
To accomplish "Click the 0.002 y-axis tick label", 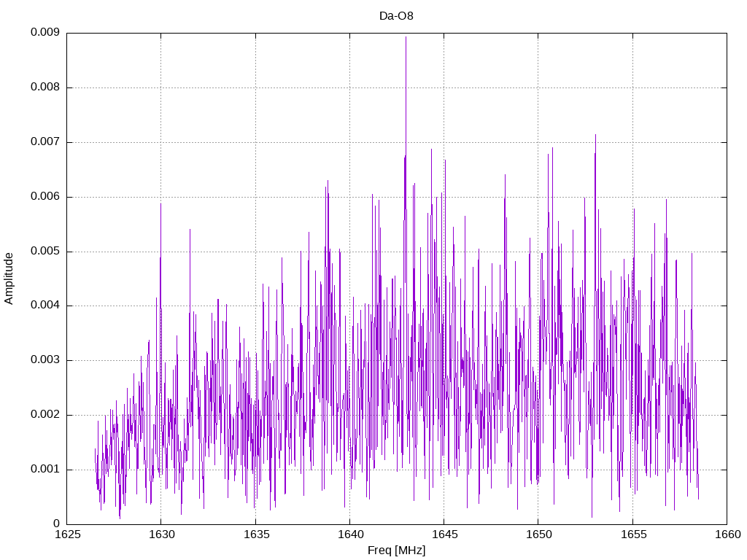I will (45, 415).
